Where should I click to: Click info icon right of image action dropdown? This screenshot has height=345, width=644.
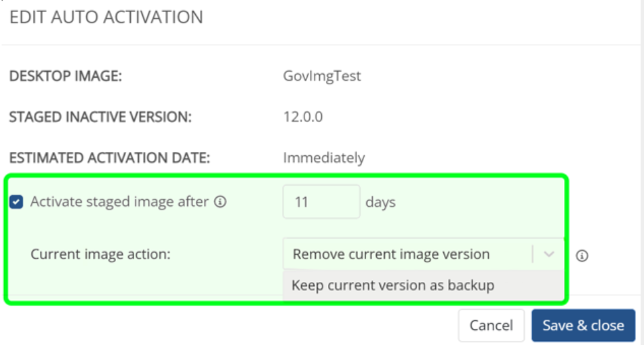coord(582,256)
